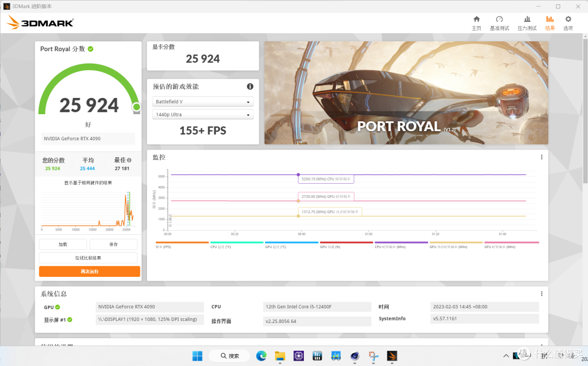Click the CPU 温度 legend color bar
Image resolution: width=588 pixels, height=366 pixels.
point(237,243)
